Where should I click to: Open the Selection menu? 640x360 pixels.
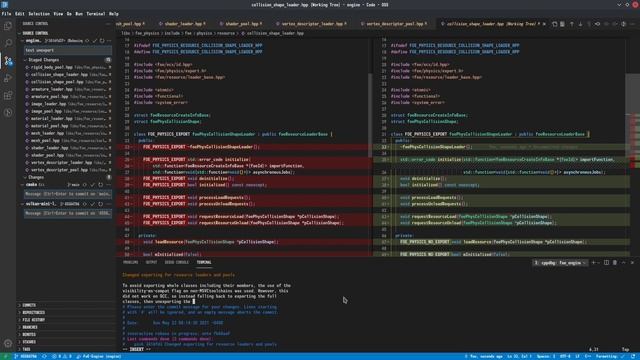pyautogui.click(x=39, y=13)
